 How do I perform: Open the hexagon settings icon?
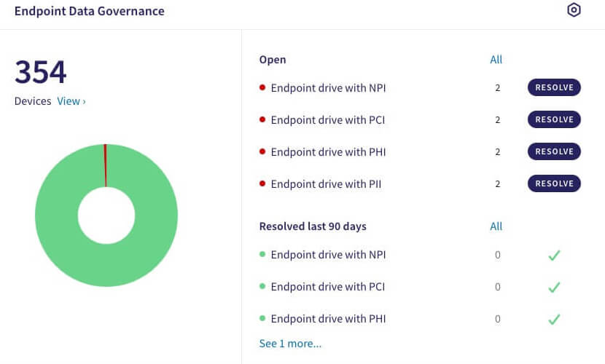click(574, 10)
